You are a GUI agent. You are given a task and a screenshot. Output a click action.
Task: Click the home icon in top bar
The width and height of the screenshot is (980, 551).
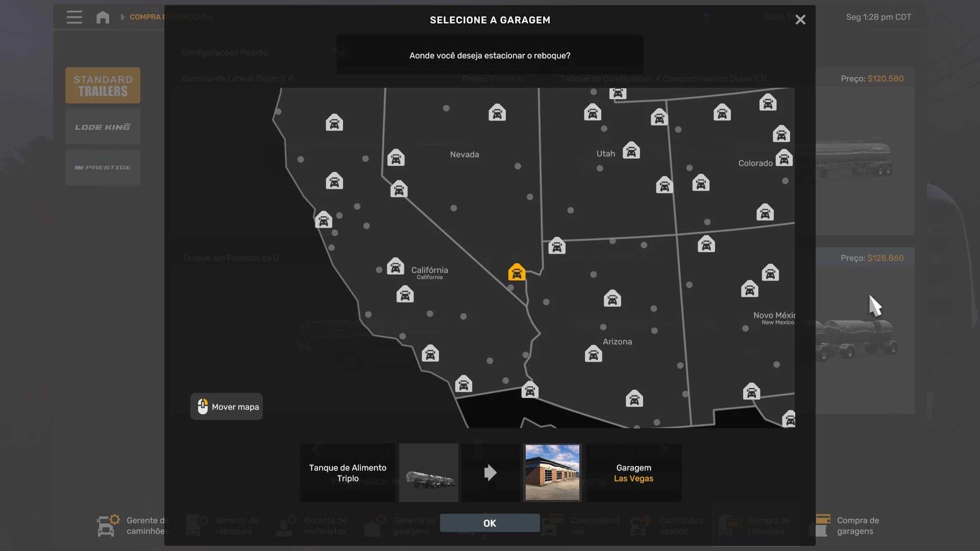tap(103, 17)
